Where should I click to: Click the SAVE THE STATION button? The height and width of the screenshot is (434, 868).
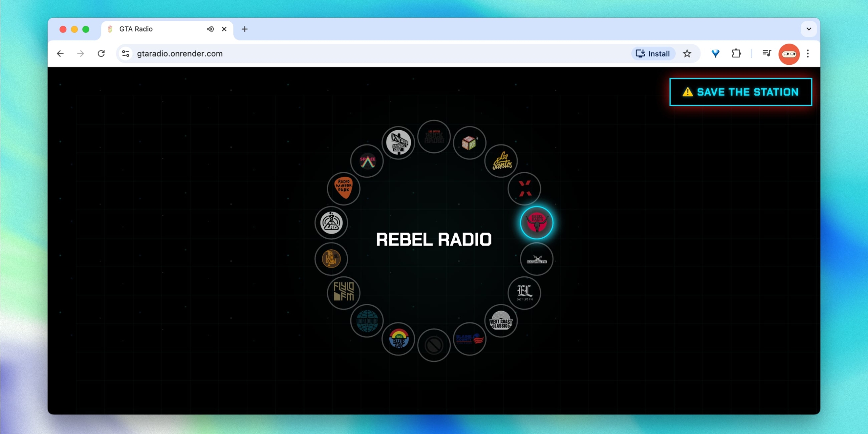741,92
